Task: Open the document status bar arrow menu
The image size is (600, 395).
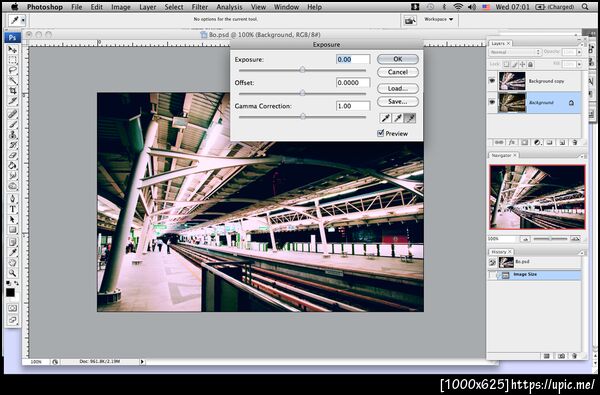Action: click(142, 361)
